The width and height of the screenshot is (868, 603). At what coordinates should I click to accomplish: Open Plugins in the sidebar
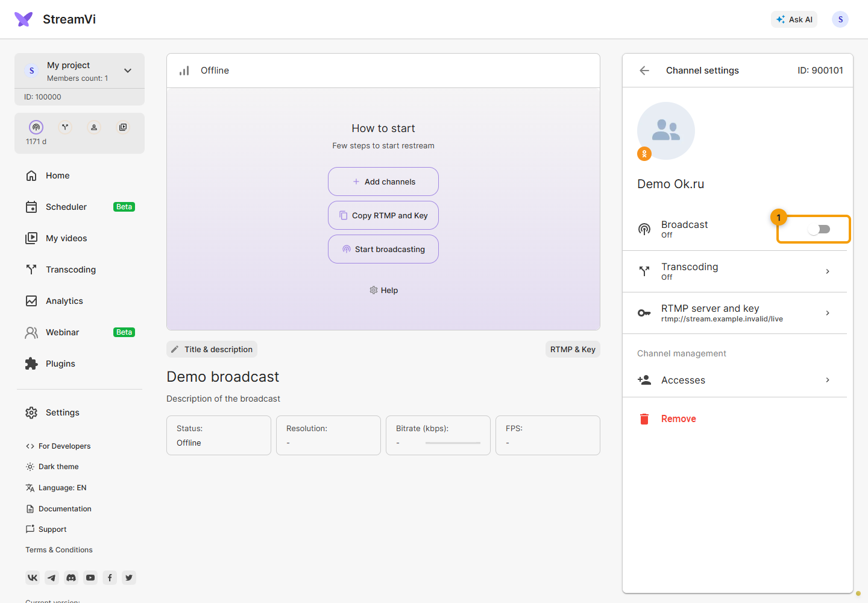pyautogui.click(x=80, y=364)
